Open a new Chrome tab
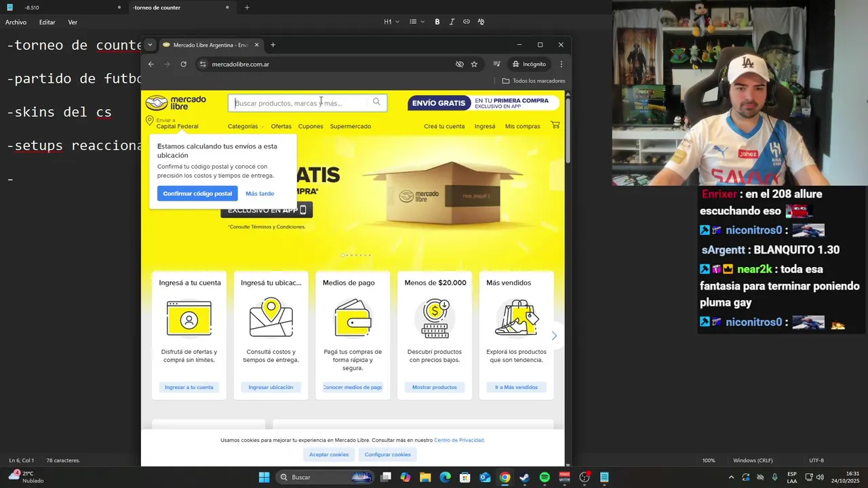The image size is (868, 488). (x=273, y=45)
